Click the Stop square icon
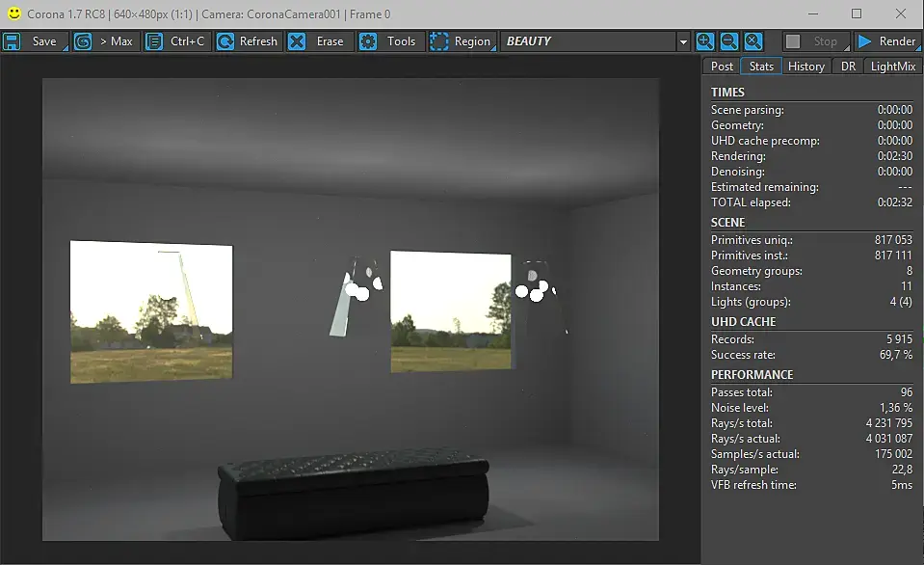 pos(793,41)
